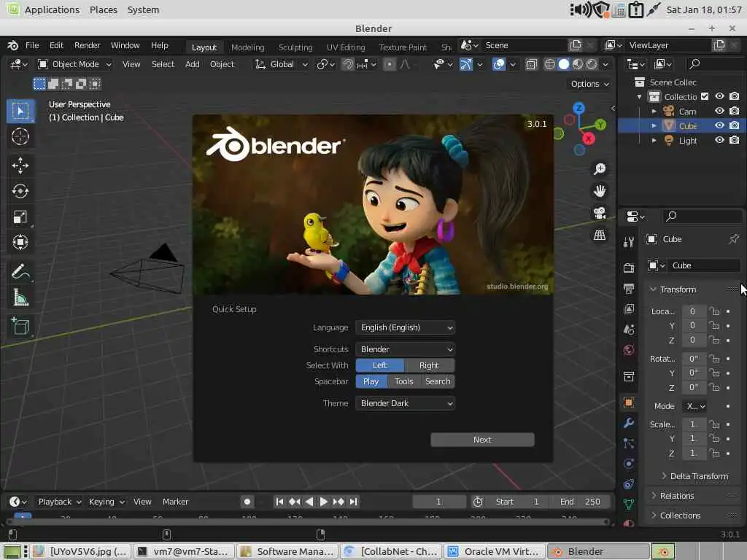Select the Measure tool
This screenshot has width=747, height=560.
click(20, 297)
